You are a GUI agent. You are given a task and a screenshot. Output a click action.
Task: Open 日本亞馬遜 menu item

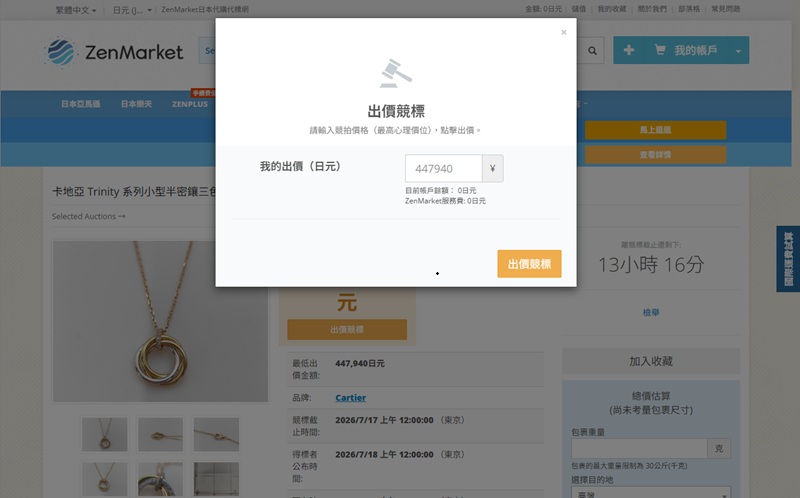[81, 104]
